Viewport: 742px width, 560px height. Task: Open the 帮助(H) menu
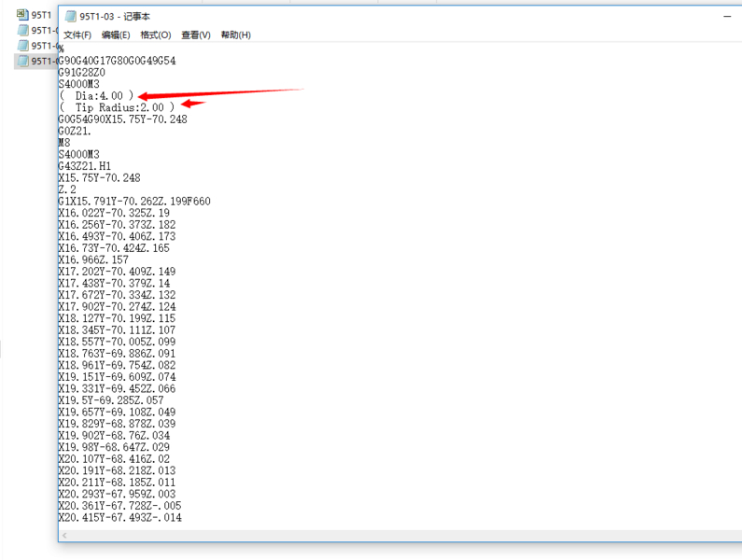(x=235, y=35)
